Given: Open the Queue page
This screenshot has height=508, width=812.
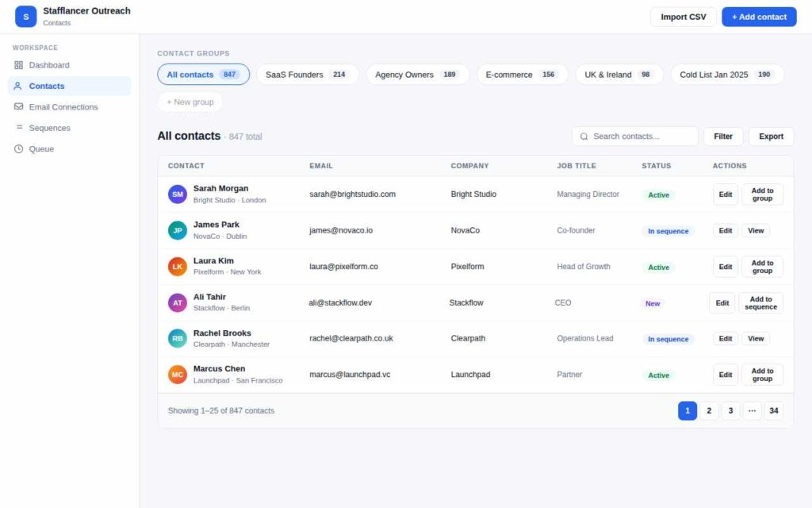Looking at the screenshot, I should pyautogui.click(x=70, y=148).
